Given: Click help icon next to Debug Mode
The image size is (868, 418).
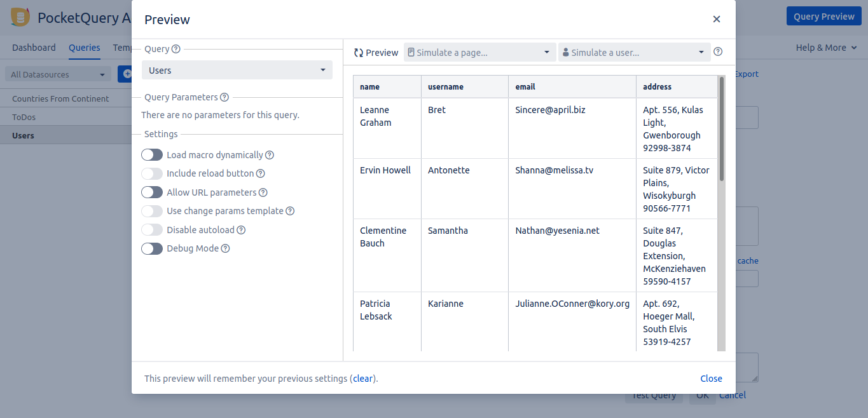Looking at the screenshot, I should [225, 248].
